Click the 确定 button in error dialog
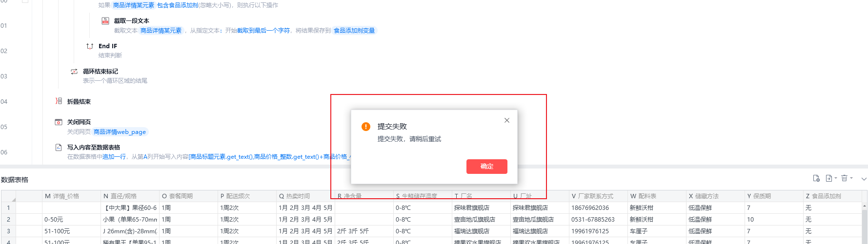The height and width of the screenshot is (244, 868). (x=486, y=167)
